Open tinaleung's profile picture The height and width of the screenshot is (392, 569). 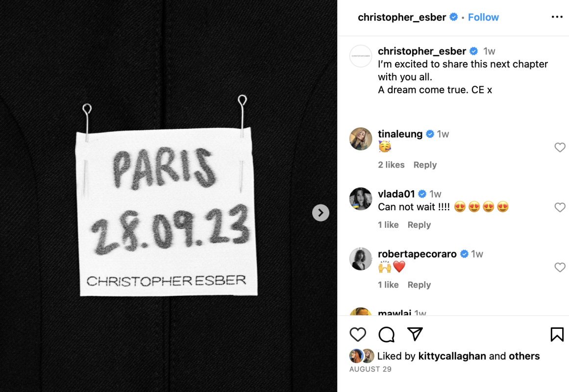(x=361, y=139)
